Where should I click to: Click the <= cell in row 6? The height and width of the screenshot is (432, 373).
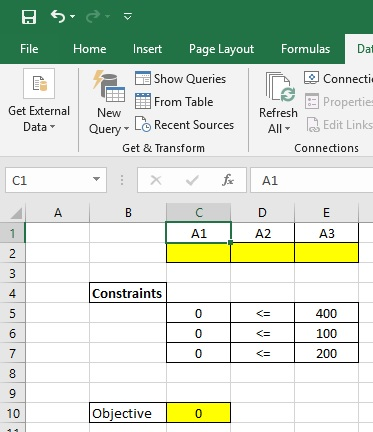(263, 333)
